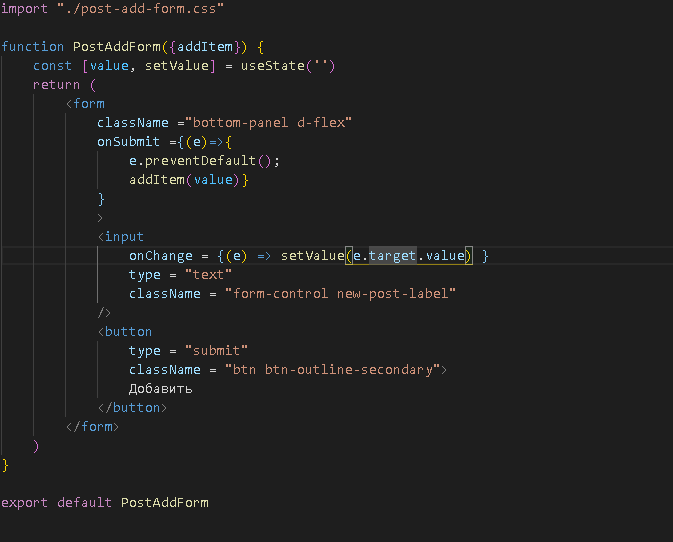Click e.preventDefault() call

click(x=200, y=160)
